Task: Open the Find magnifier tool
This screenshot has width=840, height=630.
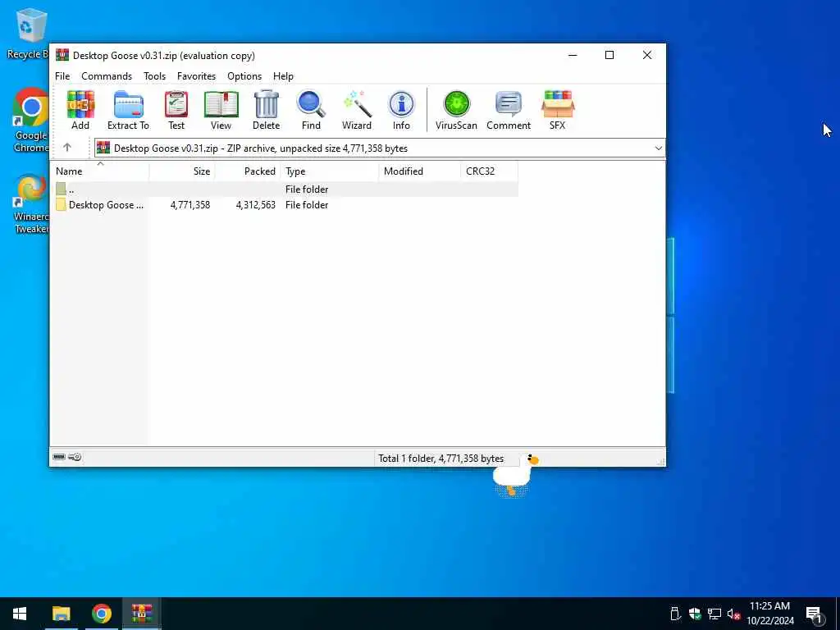Action: (x=311, y=111)
